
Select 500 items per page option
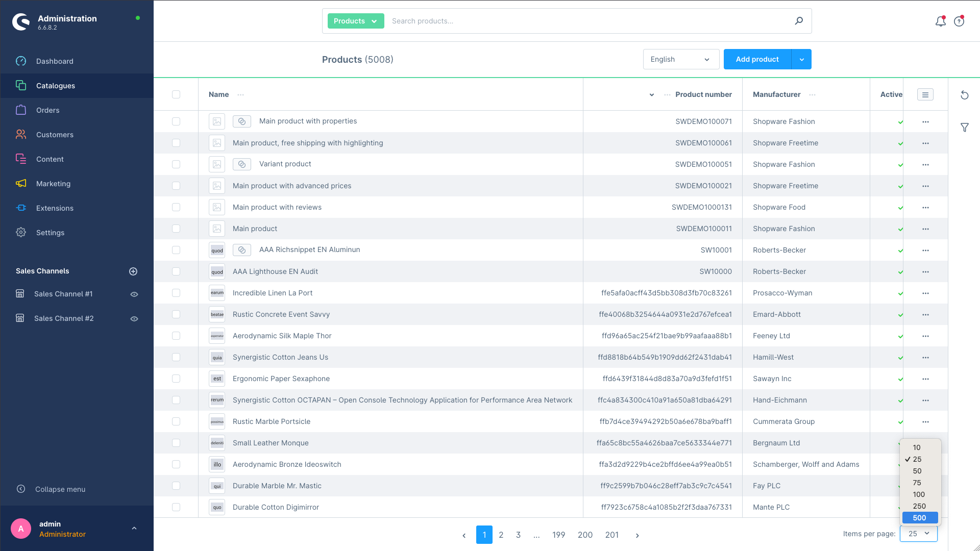tap(918, 517)
